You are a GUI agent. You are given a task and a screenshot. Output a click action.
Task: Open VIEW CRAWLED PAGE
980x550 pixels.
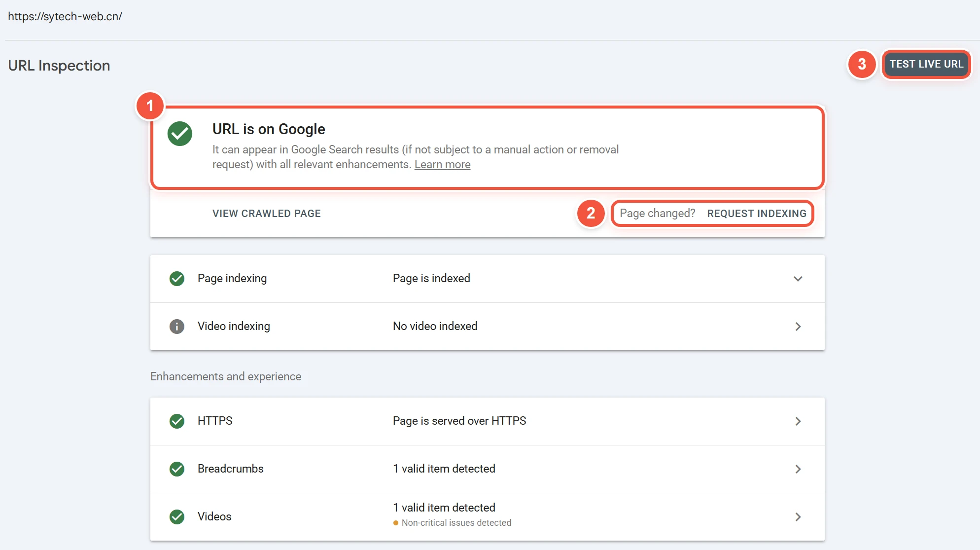click(x=267, y=214)
